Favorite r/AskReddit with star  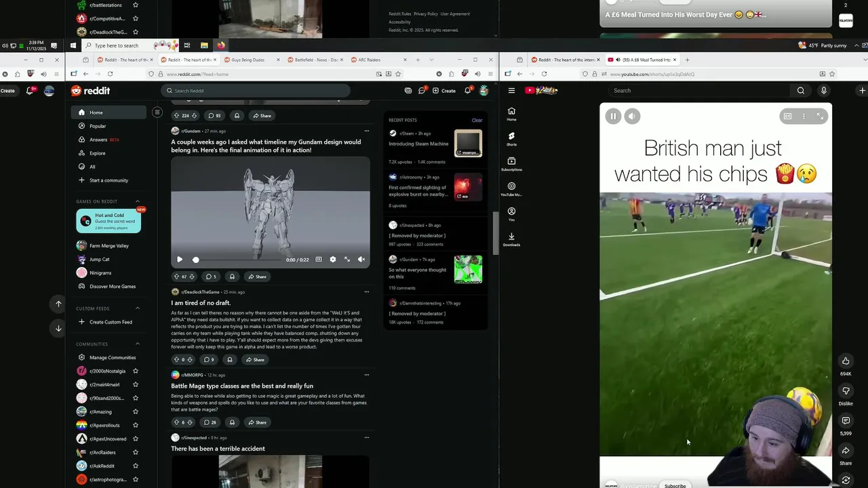click(136, 466)
